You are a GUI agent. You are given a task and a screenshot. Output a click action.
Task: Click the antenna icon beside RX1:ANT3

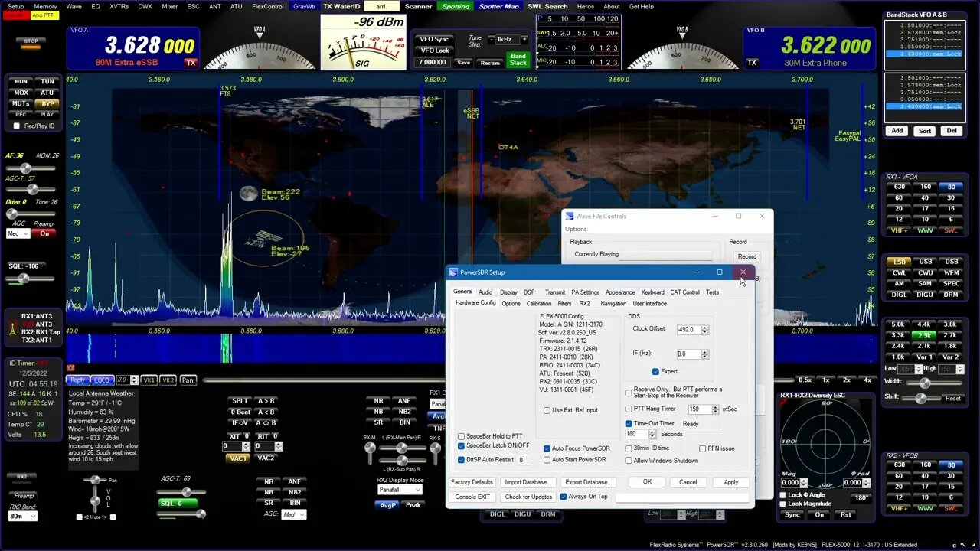[x=12, y=329]
